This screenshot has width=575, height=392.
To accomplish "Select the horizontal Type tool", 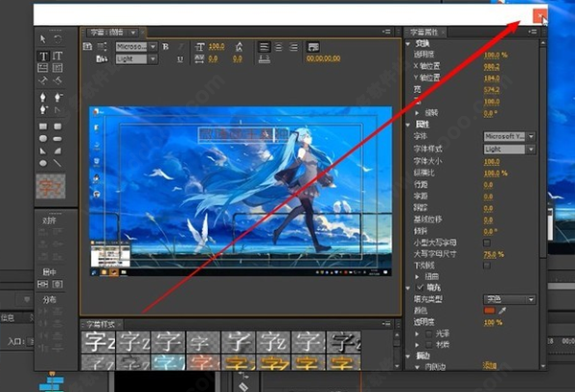I will (x=43, y=57).
